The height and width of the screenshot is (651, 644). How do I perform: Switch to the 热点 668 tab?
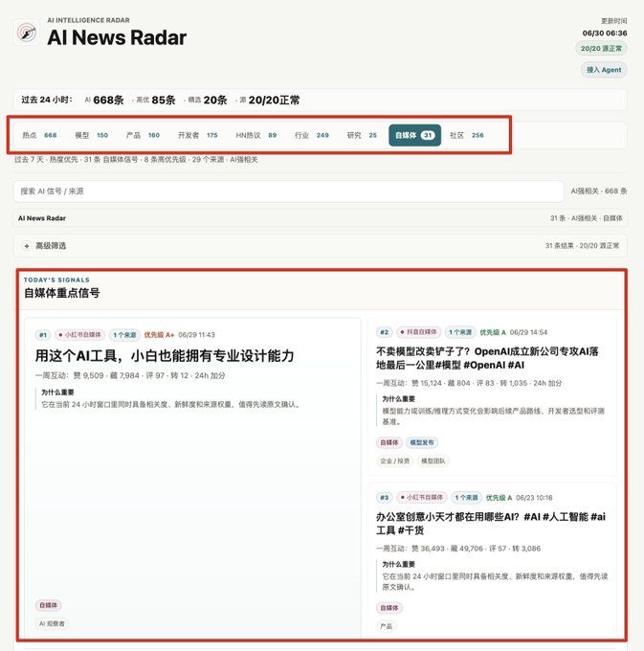click(x=39, y=135)
